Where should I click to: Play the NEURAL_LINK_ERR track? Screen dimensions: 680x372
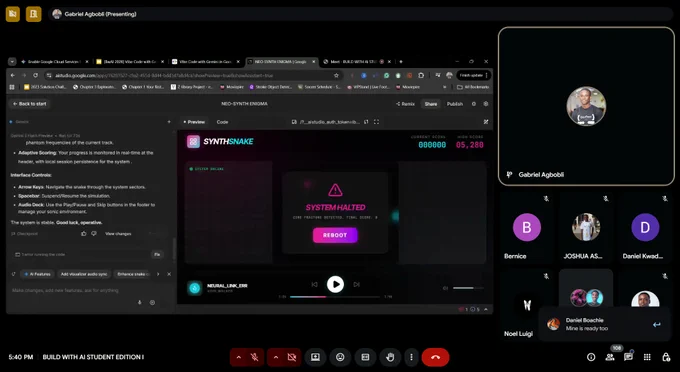click(335, 284)
